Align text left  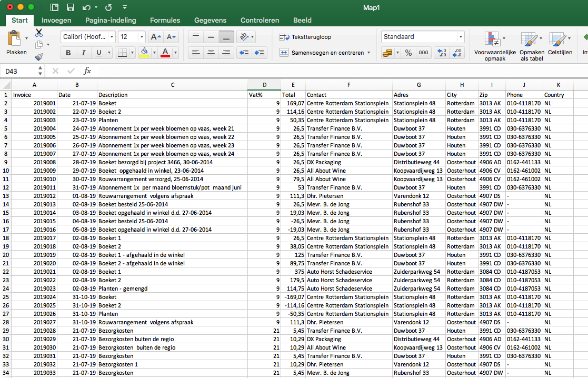[196, 53]
